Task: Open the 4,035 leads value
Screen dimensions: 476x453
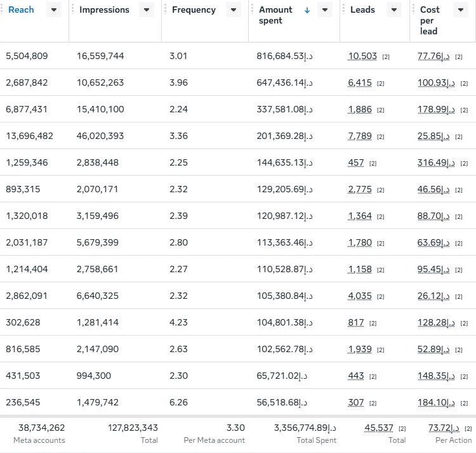Action: tap(360, 296)
